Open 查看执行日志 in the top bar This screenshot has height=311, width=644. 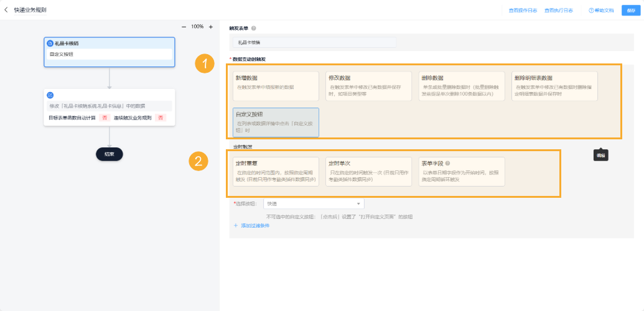tap(558, 11)
